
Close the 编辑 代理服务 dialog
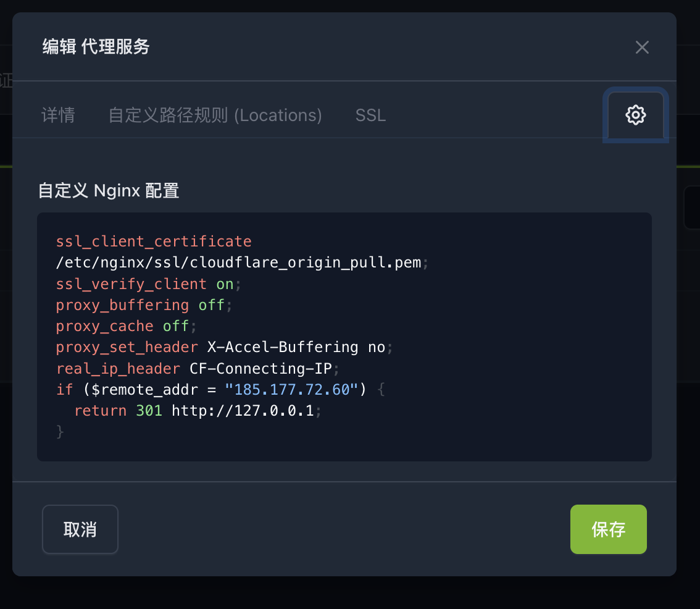coord(642,47)
